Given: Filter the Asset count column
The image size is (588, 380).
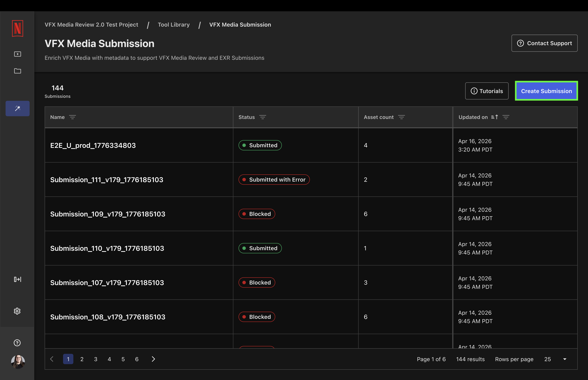Looking at the screenshot, I should (x=401, y=117).
